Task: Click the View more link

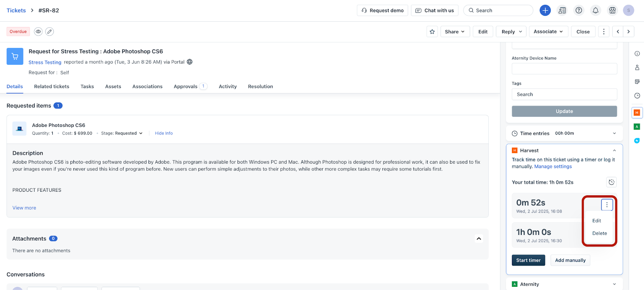Action: tap(24, 208)
